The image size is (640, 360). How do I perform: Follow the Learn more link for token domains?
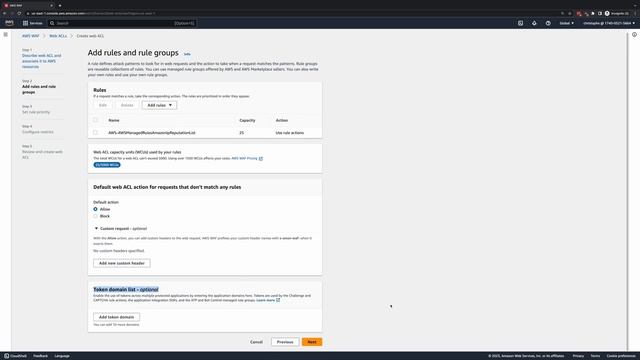(x=266, y=300)
